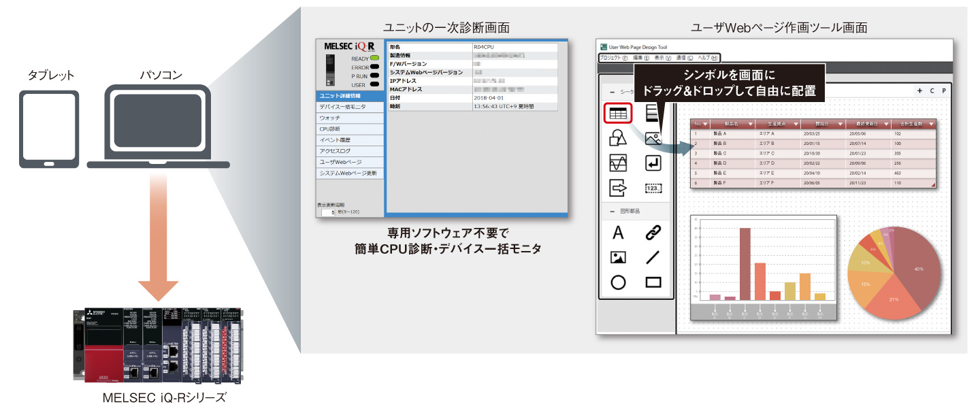The image size is (980, 415).
Task: Open the No. column filter dropdown
Action: tap(705, 124)
